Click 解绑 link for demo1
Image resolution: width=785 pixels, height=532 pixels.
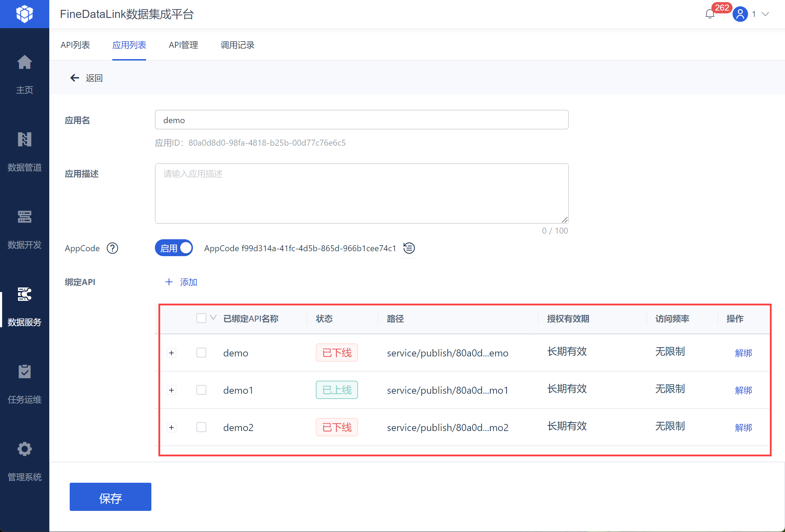point(743,390)
